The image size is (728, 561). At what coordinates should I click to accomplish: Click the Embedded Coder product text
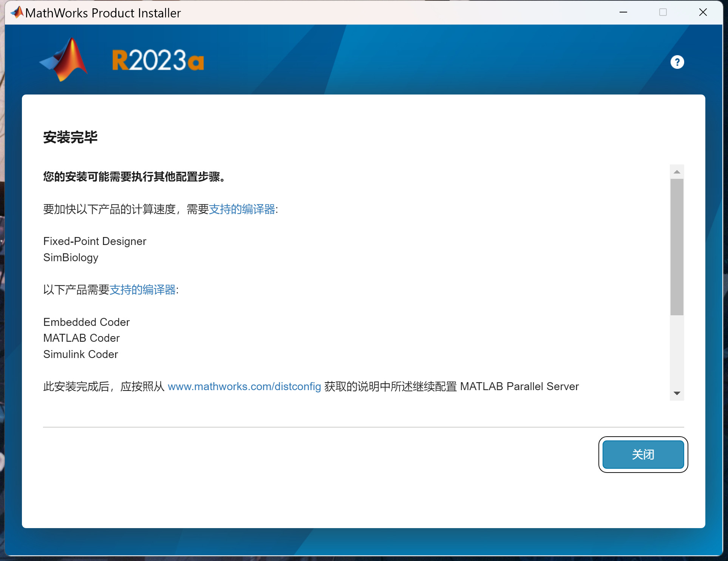tap(86, 322)
